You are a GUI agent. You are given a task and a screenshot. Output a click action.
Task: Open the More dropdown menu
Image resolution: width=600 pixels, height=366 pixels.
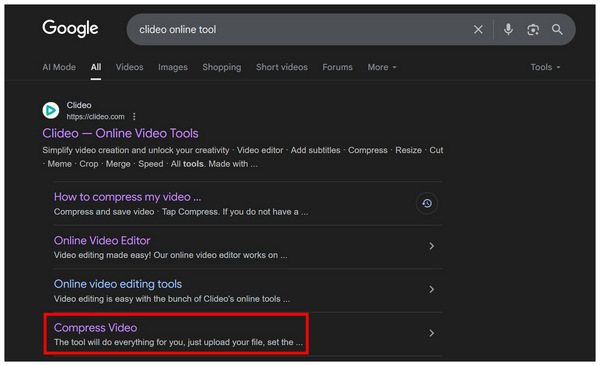[382, 67]
